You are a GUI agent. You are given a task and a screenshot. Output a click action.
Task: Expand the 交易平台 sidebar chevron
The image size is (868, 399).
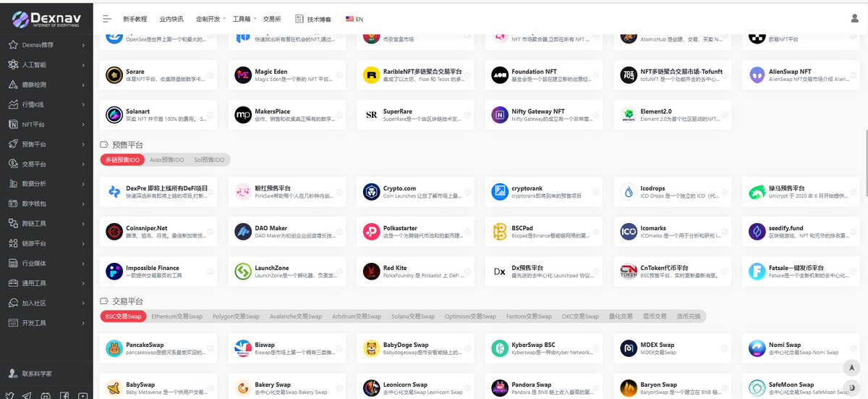(84, 164)
